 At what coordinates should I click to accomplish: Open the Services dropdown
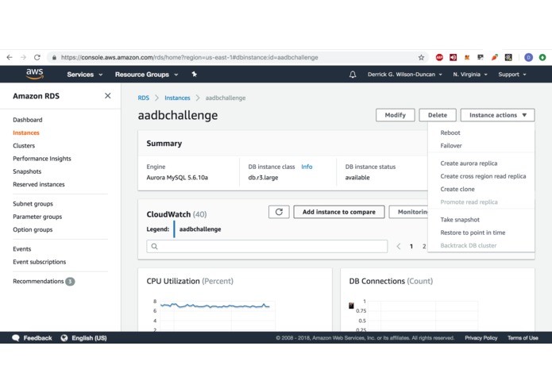click(84, 75)
